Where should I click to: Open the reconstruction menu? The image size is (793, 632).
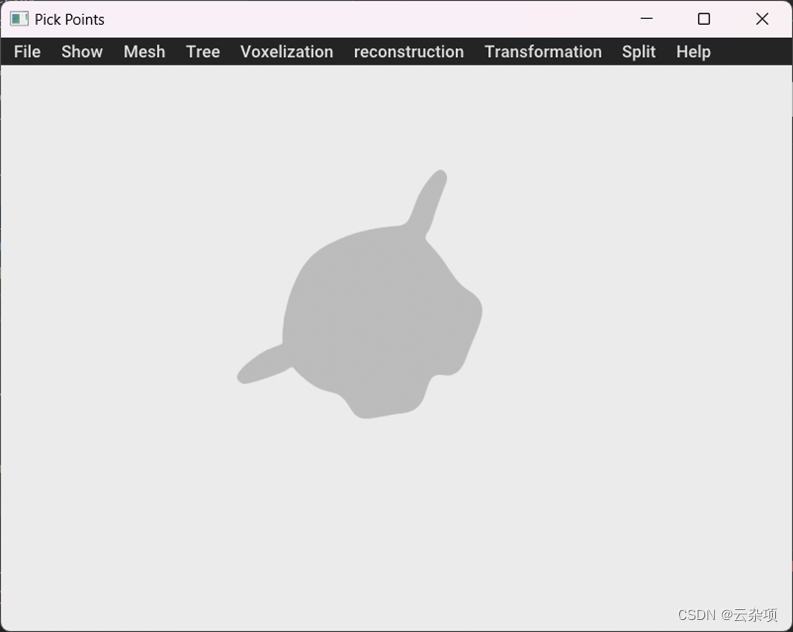click(x=409, y=52)
